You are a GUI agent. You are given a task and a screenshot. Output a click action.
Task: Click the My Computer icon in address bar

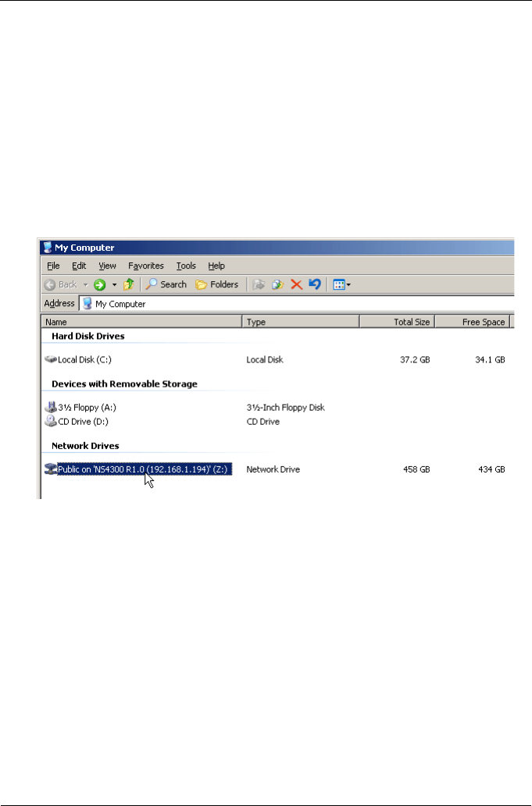pyautogui.click(x=87, y=304)
